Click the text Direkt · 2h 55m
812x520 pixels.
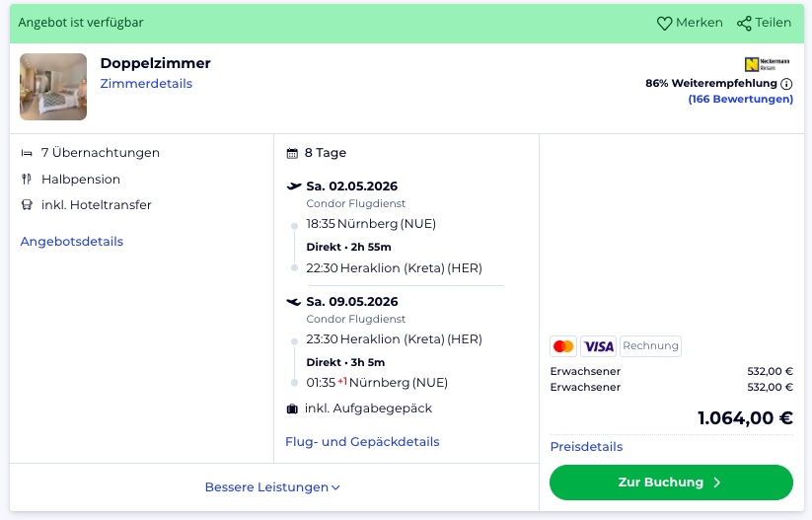(348, 247)
